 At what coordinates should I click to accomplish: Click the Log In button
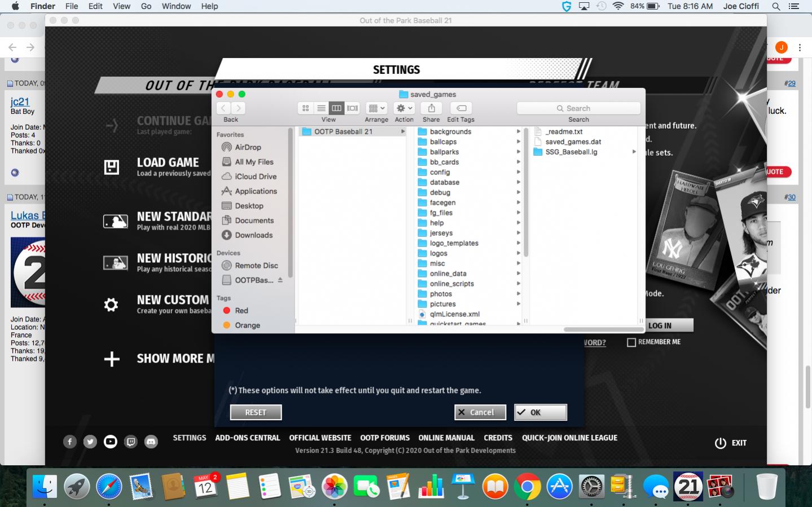pos(660,325)
